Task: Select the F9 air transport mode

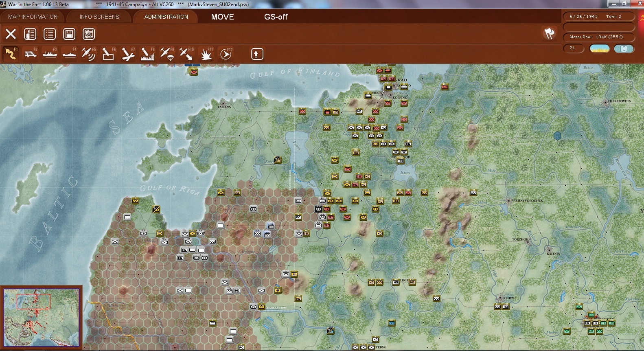Action: [x=167, y=54]
